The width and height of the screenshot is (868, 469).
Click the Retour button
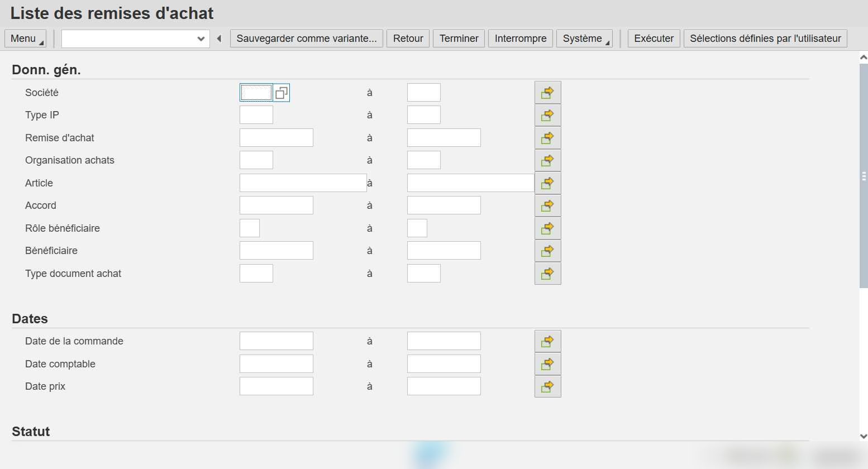pos(408,39)
